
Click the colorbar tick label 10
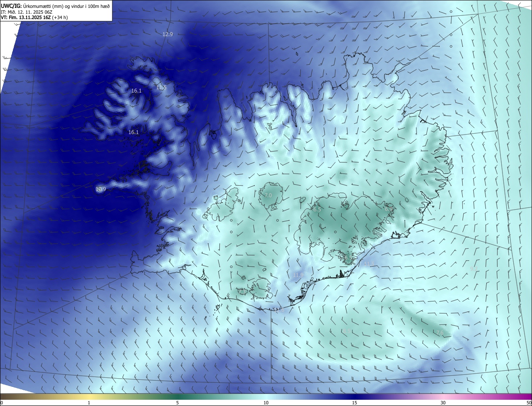266,403
